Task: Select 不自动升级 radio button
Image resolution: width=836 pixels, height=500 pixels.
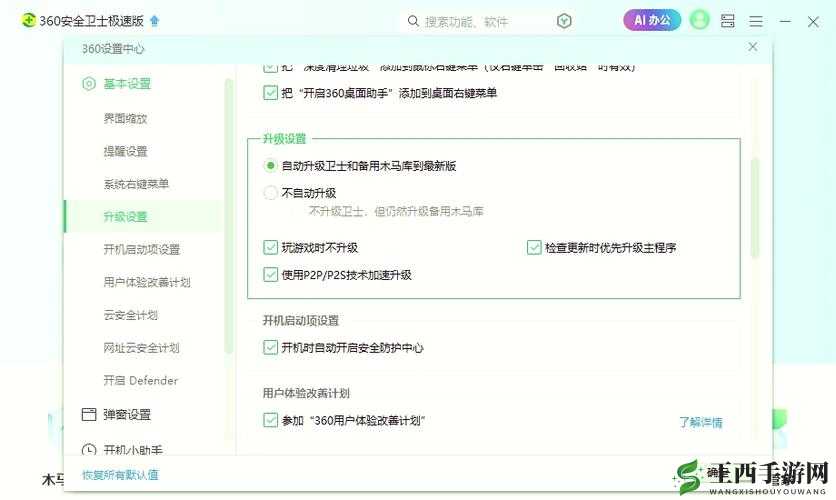Action: click(270, 192)
